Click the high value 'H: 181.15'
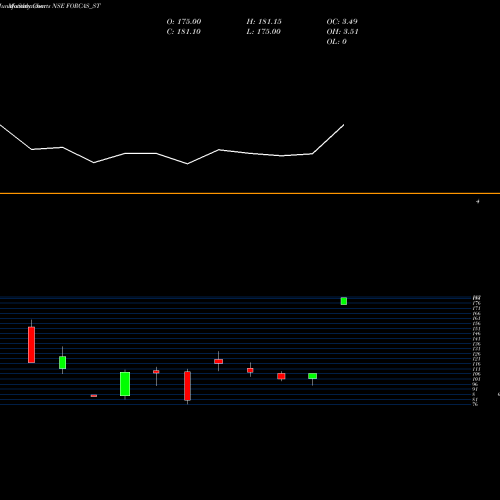Image resolution: width=500 pixels, height=500 pixels. (264, 21)
